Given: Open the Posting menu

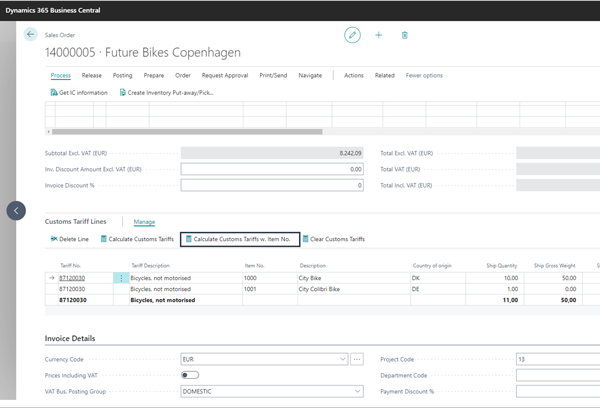Looking at the screenshot, I should pyautogui.click(x=122, y=75).
